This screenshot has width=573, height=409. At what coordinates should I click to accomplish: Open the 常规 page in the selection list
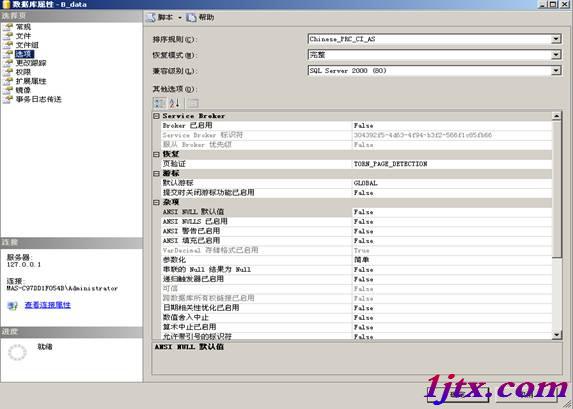pyautogui.click(x=23, y=27)
